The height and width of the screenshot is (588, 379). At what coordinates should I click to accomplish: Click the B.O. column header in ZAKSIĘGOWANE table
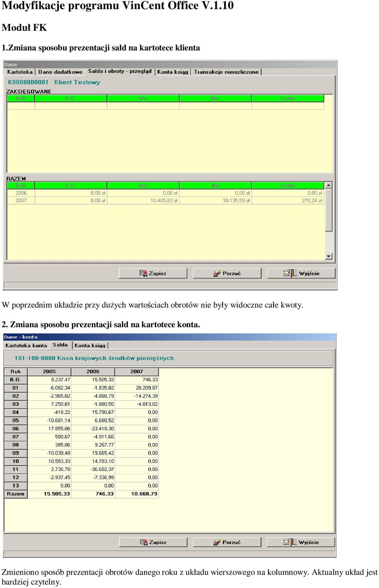(71, 98)
